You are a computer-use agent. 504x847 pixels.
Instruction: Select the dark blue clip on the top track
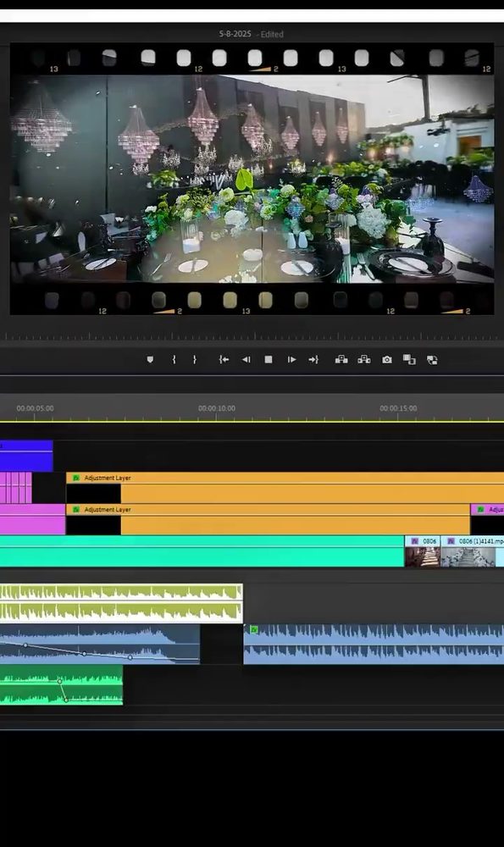26,456
